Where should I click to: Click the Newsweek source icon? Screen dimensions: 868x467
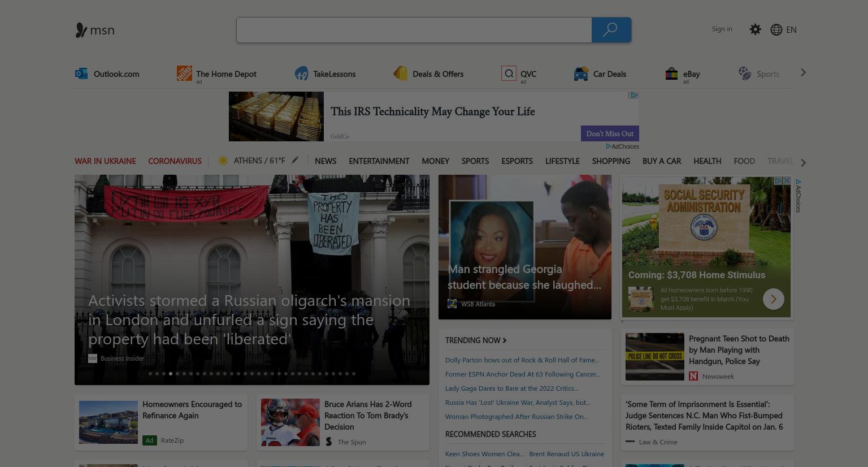(x=693, y=376)
